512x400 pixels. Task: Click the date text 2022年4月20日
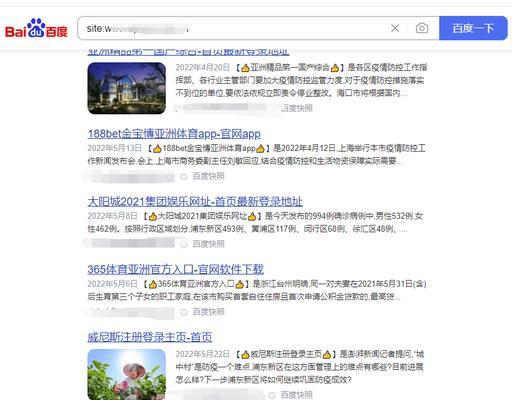pyautogui.click(x=203, y=68)
